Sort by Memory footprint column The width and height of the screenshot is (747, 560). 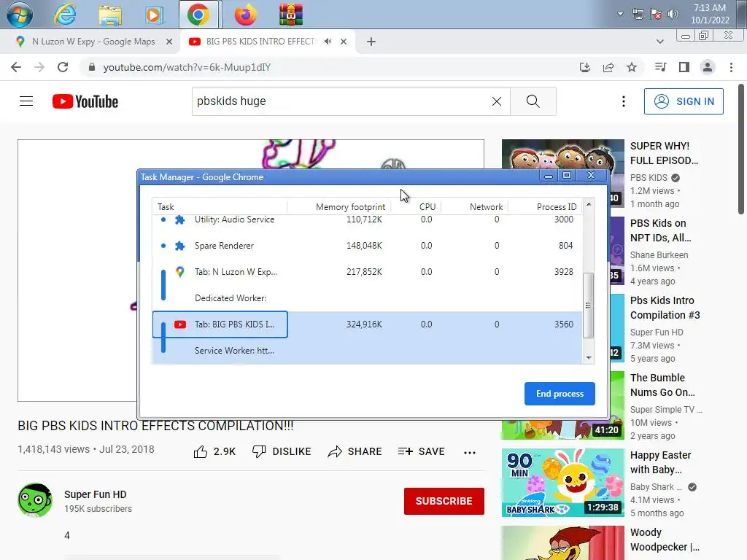pos(339,206)
